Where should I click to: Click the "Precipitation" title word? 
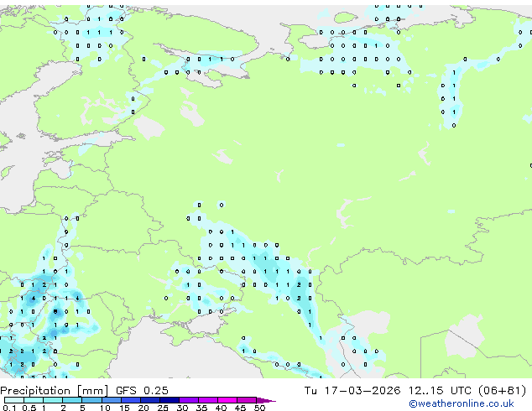(35, 391)
